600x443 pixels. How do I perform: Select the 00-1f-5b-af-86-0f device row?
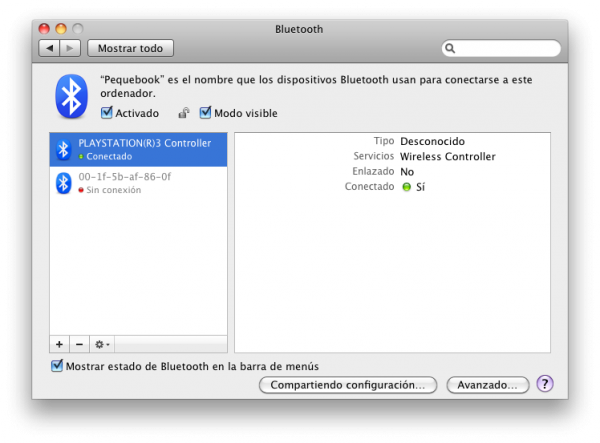pyautogui.click(x=138, y=183)
